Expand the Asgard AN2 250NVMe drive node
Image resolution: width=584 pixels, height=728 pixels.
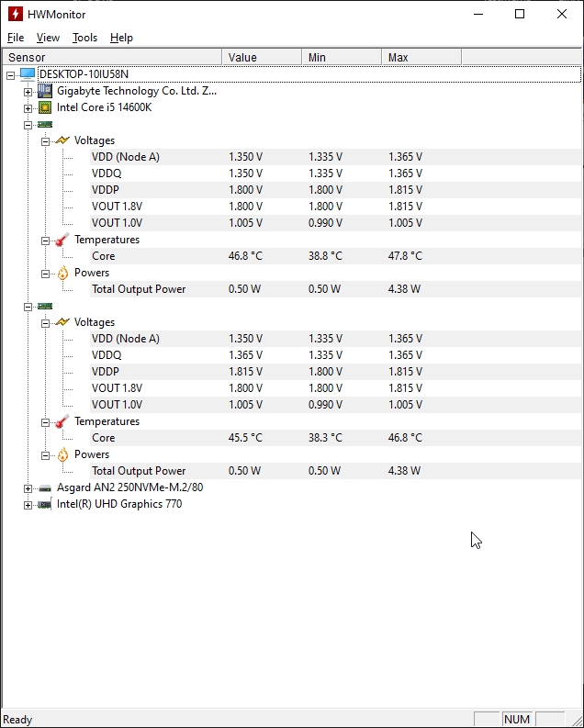[x=28, y=487]
